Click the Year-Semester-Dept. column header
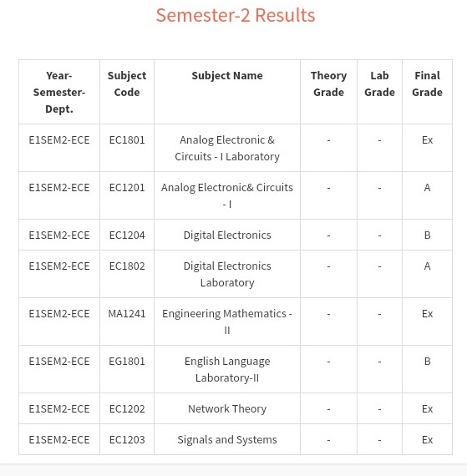Image resolution: width=467 pixels, height=476 pixels. pos(59,92)
